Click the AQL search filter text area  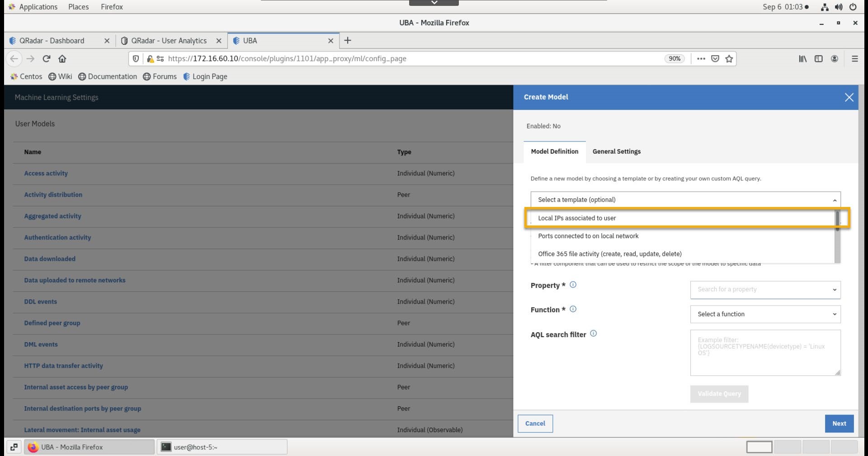(765, 353)
